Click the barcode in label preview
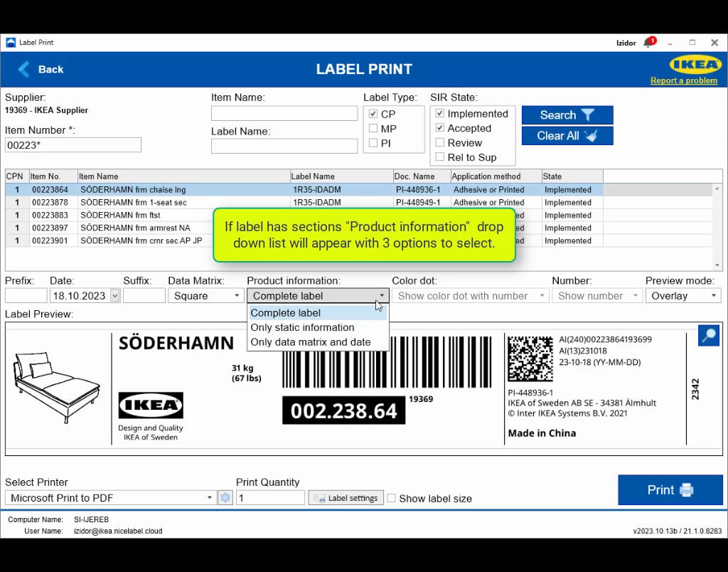Screen dimensions: 728x572 [x=387, y=362]
